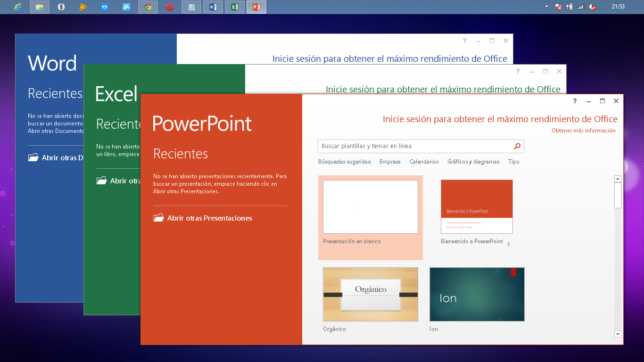Open File Explorer from the taskbar
Image resolution: width=644 pixels, height=362 pixels.
[x=40, y=7]
